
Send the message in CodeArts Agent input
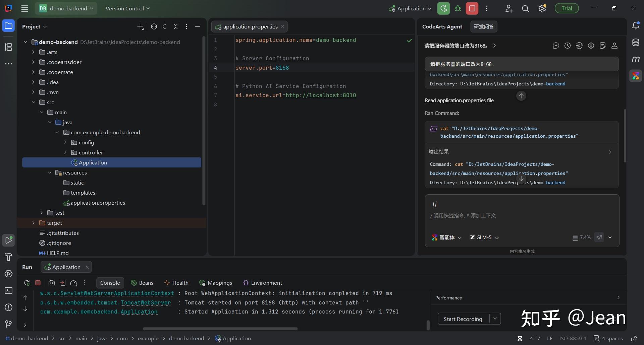(599, 237)
